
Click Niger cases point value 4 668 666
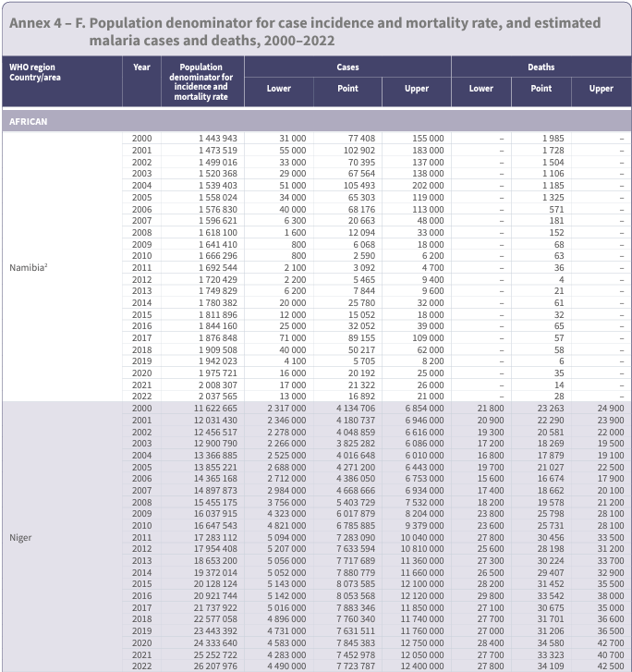pos(356,491)
